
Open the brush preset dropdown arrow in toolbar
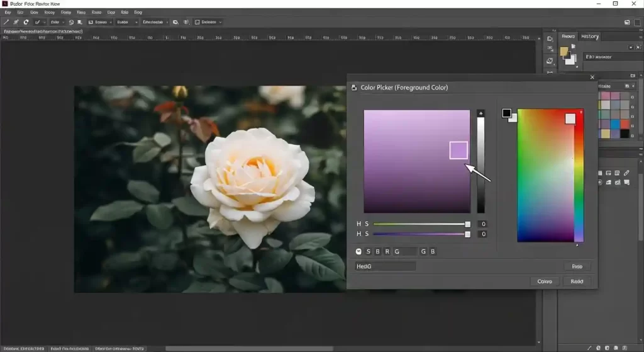click(x=45, y=22)
